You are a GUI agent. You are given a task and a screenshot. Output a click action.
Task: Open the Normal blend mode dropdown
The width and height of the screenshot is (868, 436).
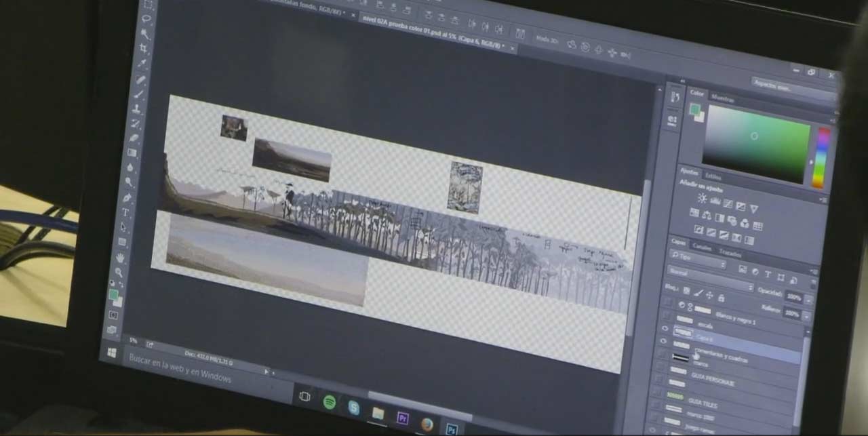[710, 279]
